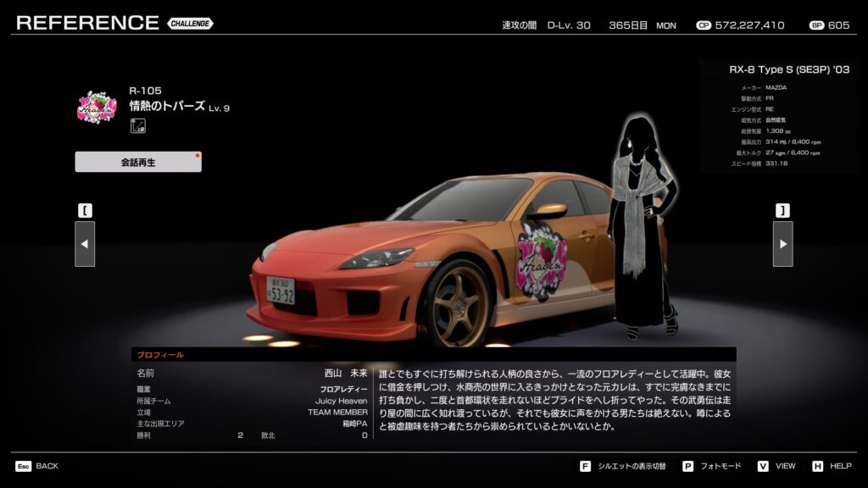Click the H key icon for HELP
This screenshot has width=868, height=488.
817,466
